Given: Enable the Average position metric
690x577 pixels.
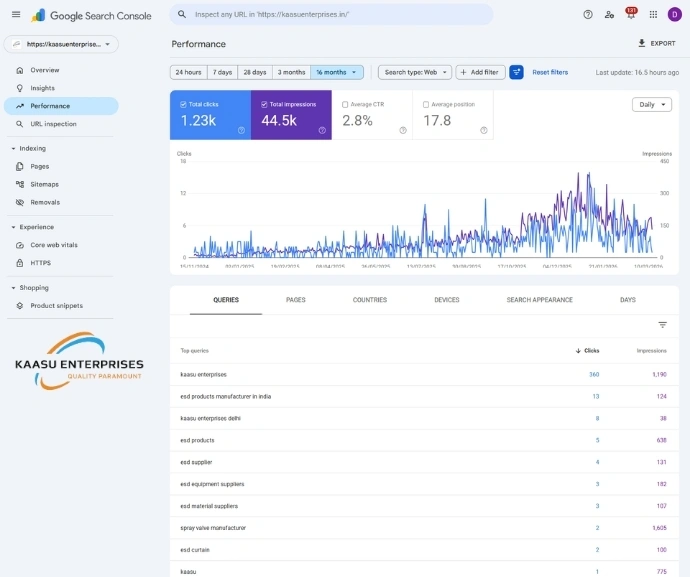Looking at the screenshot, I should point(426,104).
